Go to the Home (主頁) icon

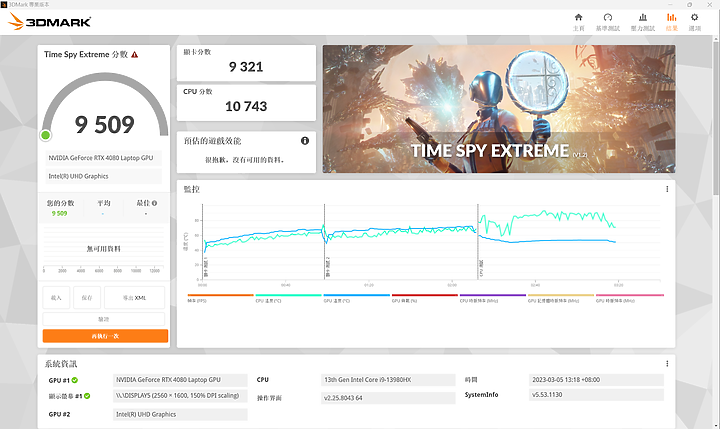tap(579, 17)
